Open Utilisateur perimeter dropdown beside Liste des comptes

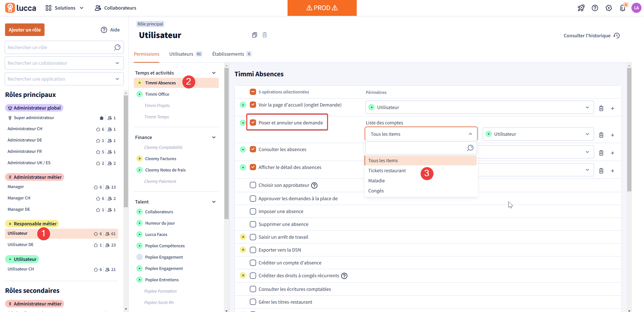(x=538, y=134)
